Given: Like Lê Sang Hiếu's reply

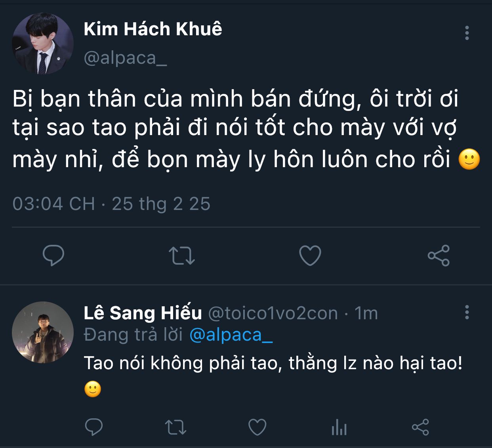Looking at the screenshot, I should [x=257, y=427].
